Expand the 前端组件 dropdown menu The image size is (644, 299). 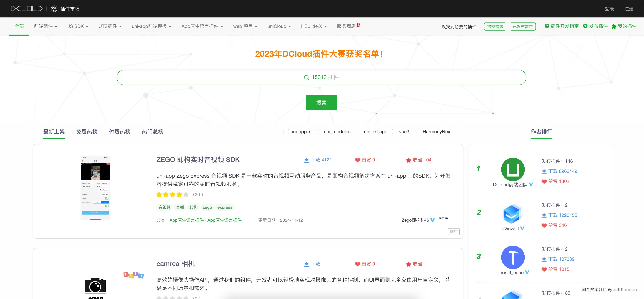point(46,27)
